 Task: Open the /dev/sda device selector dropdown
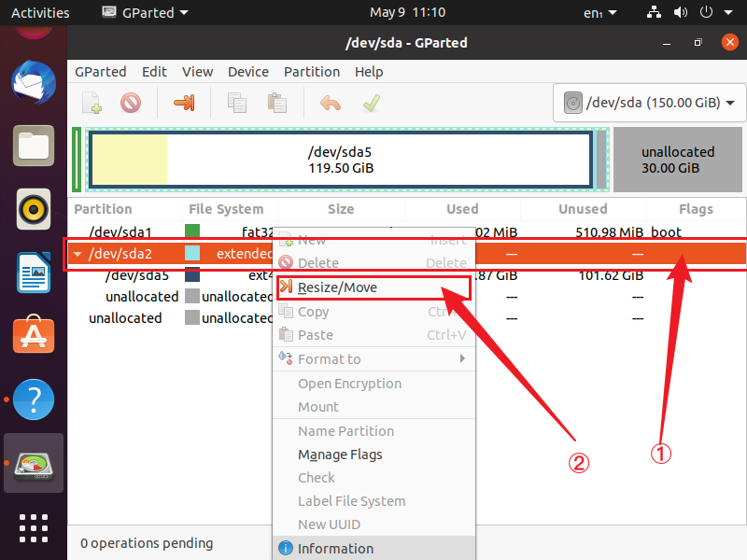point(649,103)
